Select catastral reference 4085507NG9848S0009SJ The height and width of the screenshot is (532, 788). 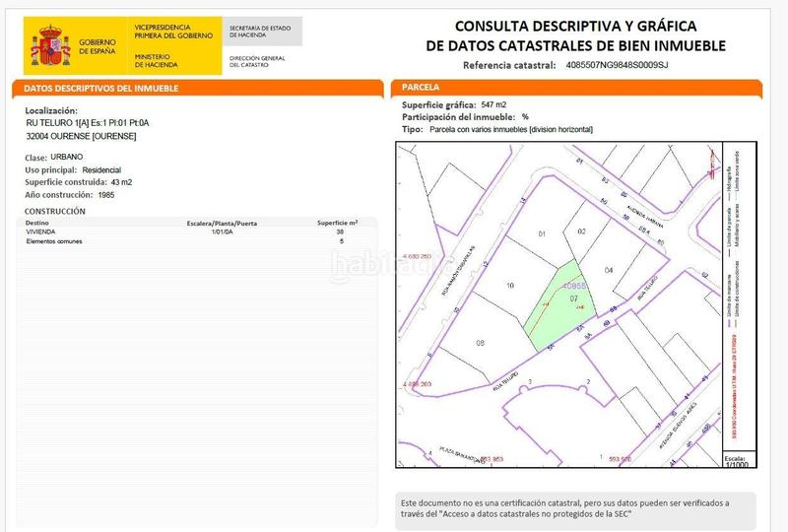(x=617, y=65)
